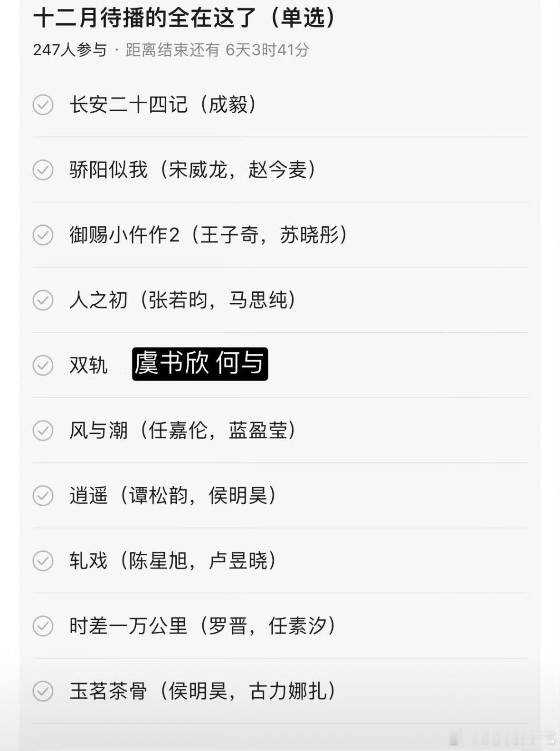Image resolution: width=560 pixels, height=751 pixels.
Task: Tap the 人之初（张若昀，马思纯）option text
Action: (x=183, y=300)
